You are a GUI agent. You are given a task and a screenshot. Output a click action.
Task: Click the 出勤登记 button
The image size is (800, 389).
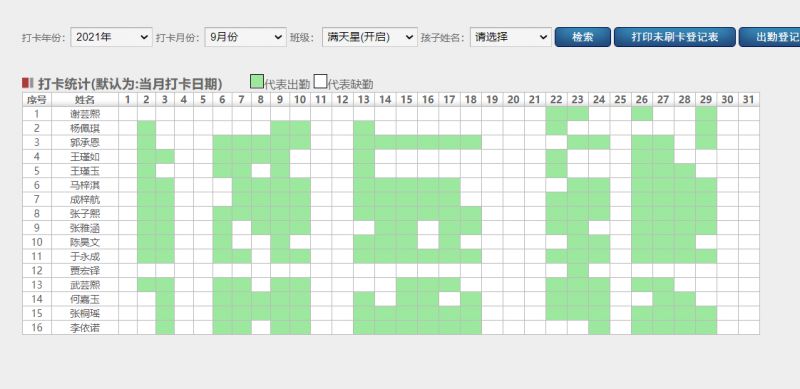click(770, 37)
